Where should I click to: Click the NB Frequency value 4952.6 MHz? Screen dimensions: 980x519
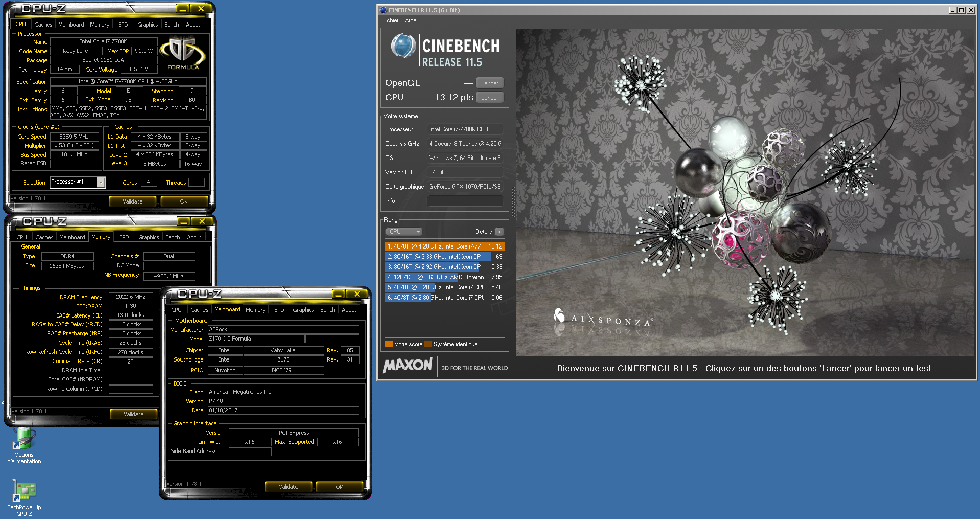pos(169,276)
